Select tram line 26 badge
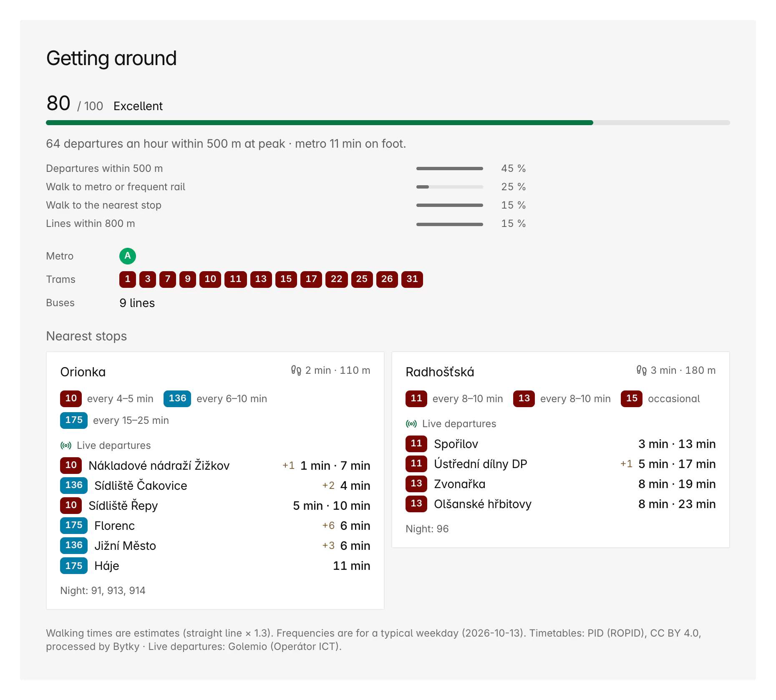 [x=387, y=279]
